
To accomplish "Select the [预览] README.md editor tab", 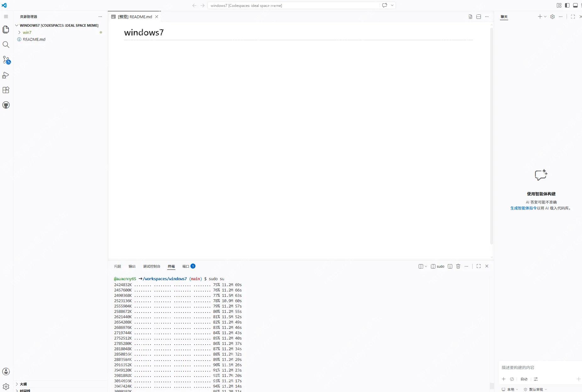I will (135, 17).
